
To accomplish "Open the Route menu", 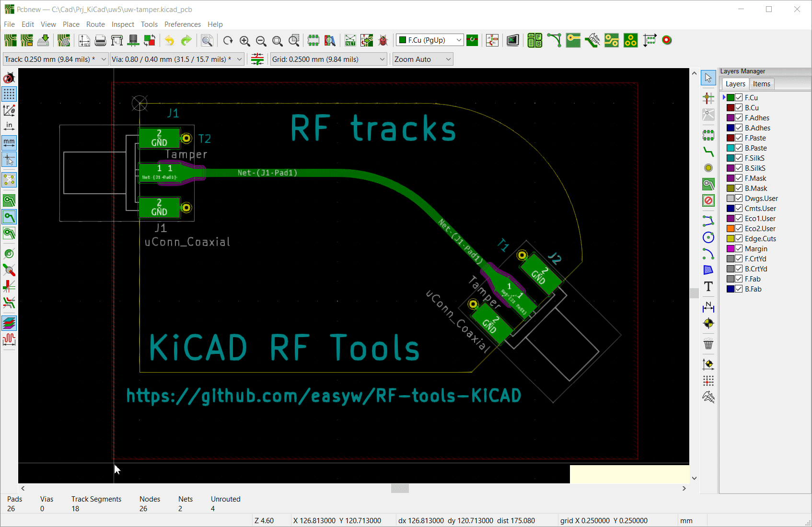I will [x=95, y=24].
